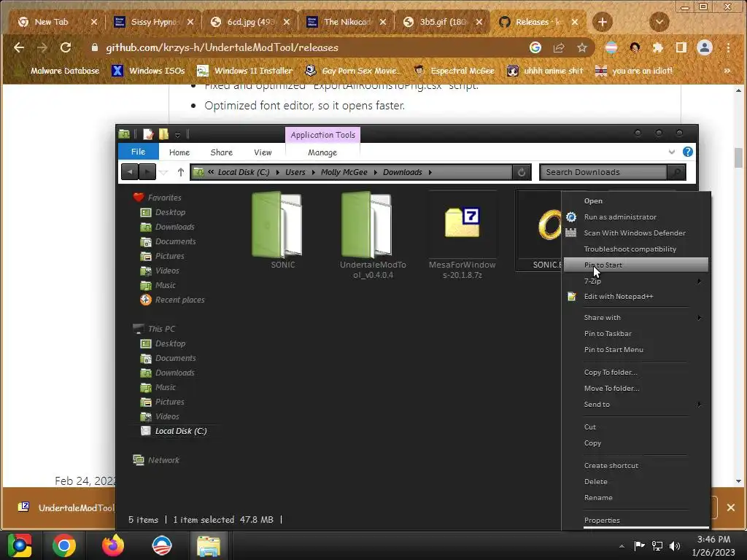Bookmark this page with the star icon
The width and height of the screenshot is (747, 560).
tap(581, 47)
